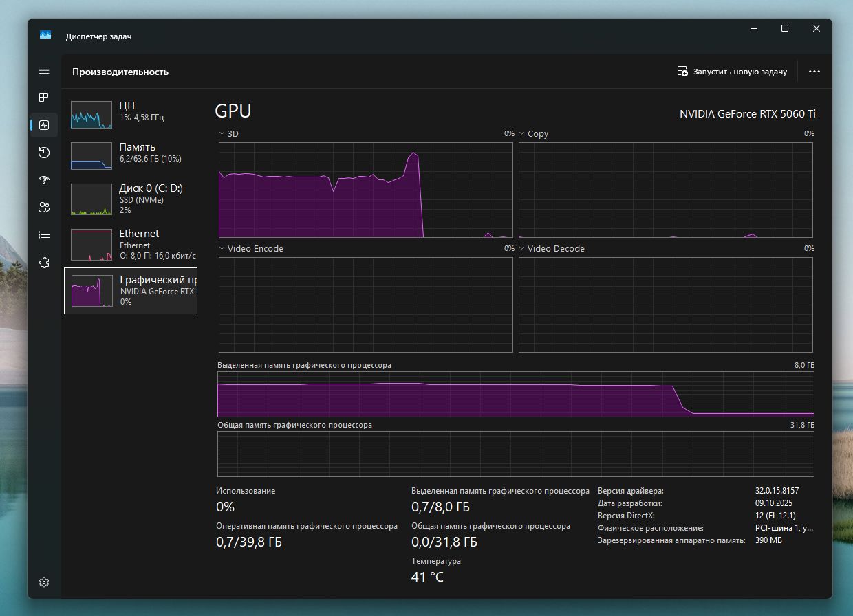Image resolution: width=853 pixels, height=616 pixels.
Task: Select the Ethernet performance entry
Action: pos(131,244)
